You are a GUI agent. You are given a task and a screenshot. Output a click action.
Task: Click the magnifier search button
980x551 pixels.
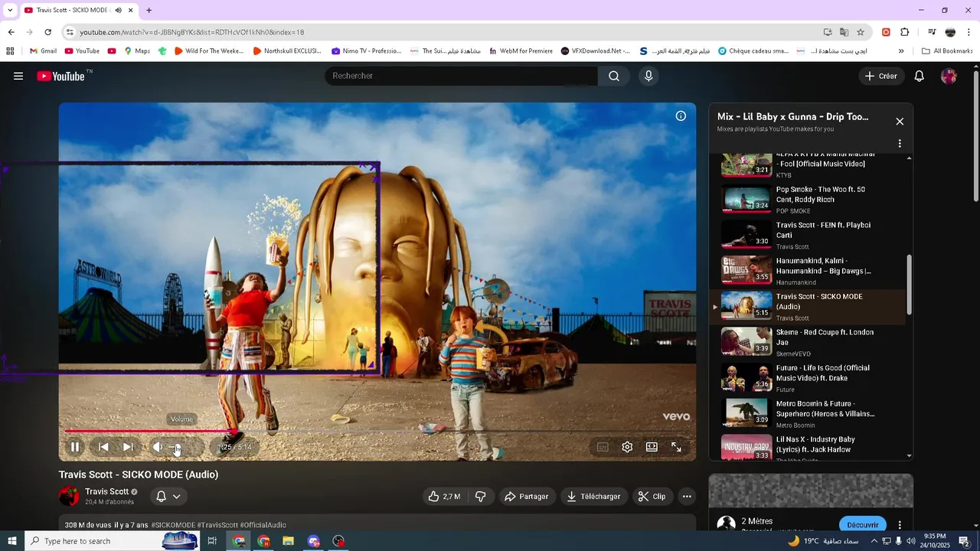614,76
